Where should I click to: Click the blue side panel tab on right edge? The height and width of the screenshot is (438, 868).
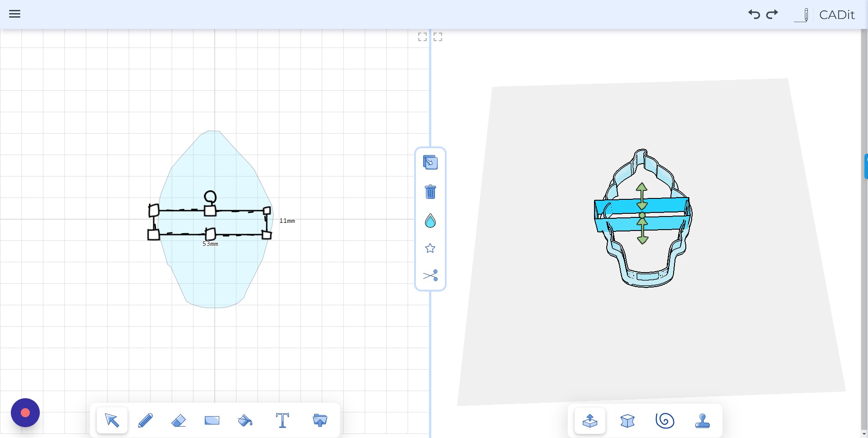tap(866, 166)
